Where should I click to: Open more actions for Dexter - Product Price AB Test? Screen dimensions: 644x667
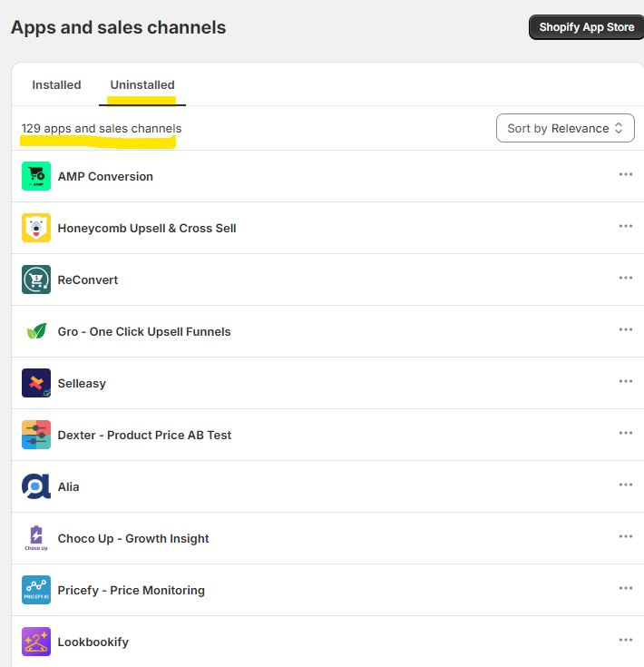(626, 433)
